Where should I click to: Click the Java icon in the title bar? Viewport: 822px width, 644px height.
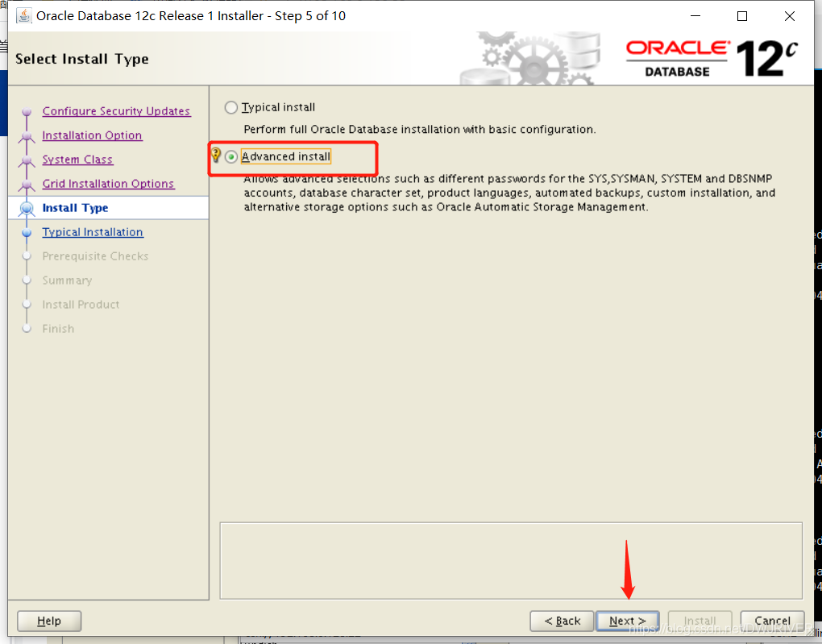[x=23, y=16]
